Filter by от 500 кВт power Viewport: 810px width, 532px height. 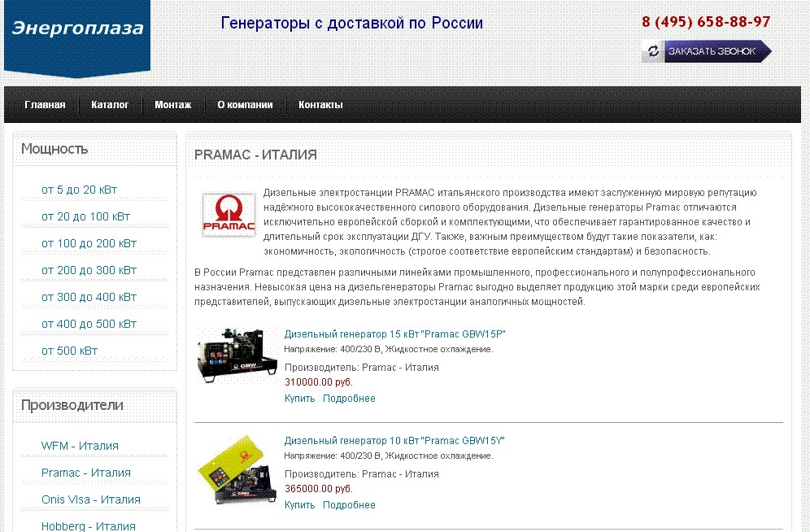(x=69, y=351)
